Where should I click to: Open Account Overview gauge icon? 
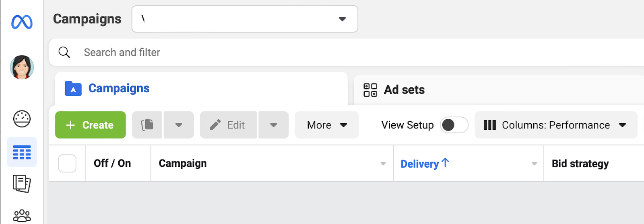[x=22, y=119]
